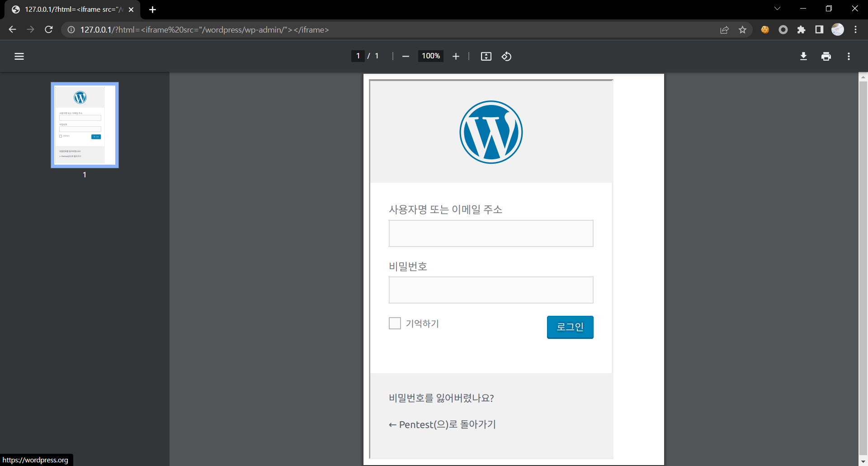Focus the 사용자명 또는 이메일 주소 field
Screen dimensions: 868x466
491,233
